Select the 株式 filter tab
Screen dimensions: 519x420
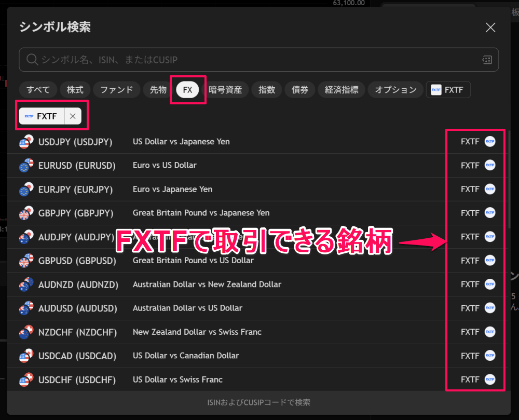(x=75, y=90)
